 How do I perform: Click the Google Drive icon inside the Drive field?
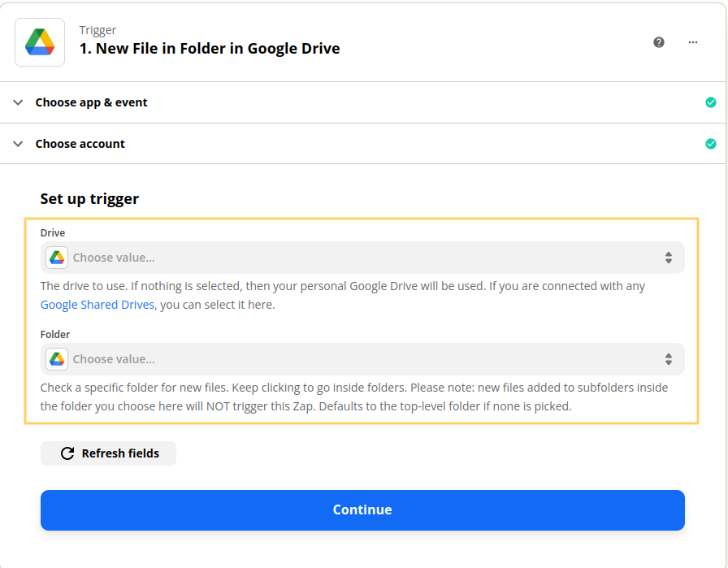(x=56, y=257)
